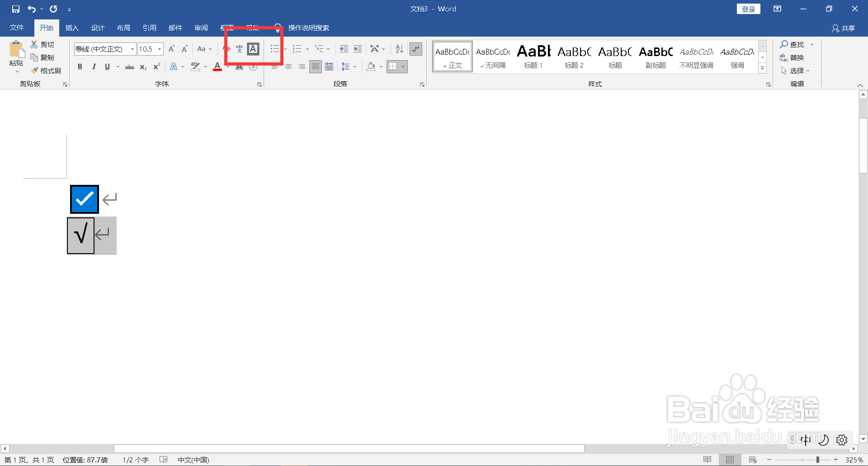Click the Paste clipboard icon

[16, 50]
